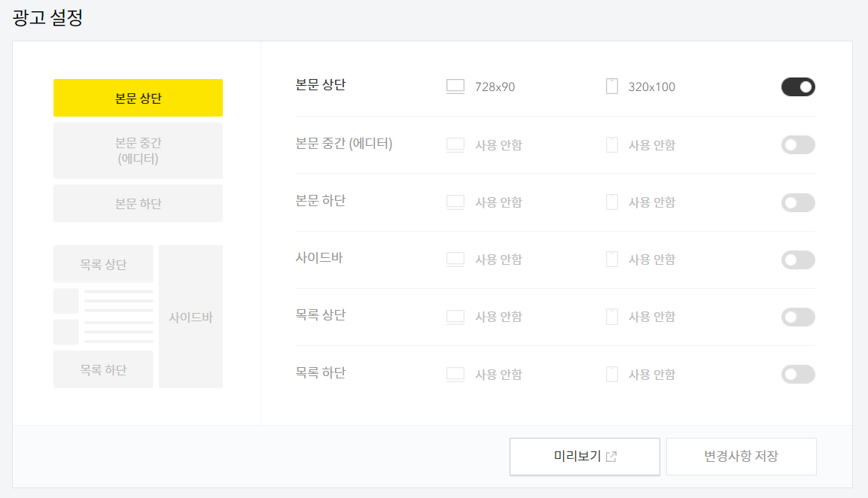868x498 pixels.
Task: Turn on the 목록 하단 toggle
Action: tap(798, 375)
